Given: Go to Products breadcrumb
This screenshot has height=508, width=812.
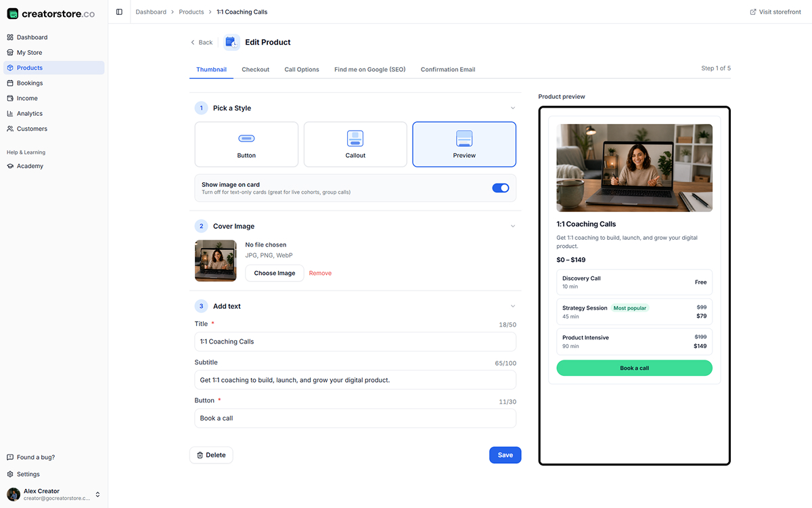Looking at the screenshot, I should pos(191,12).
